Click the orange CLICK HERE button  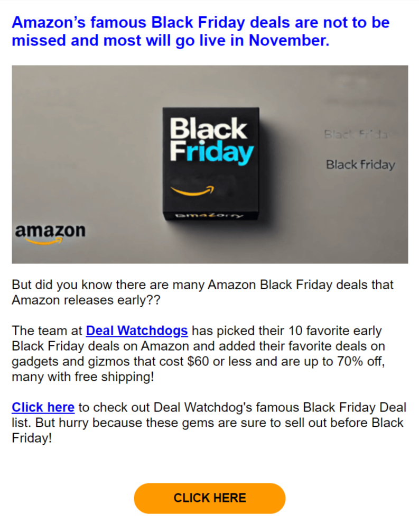point(209,498)
